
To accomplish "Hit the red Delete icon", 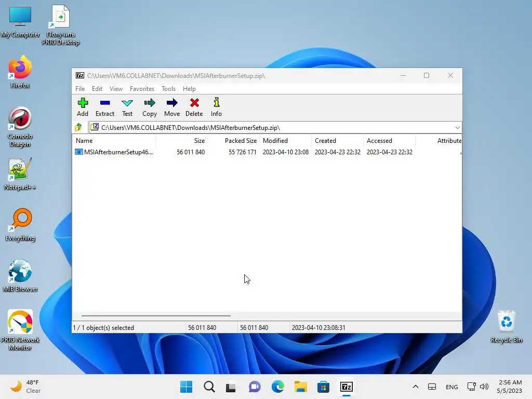I will point(194,107).
